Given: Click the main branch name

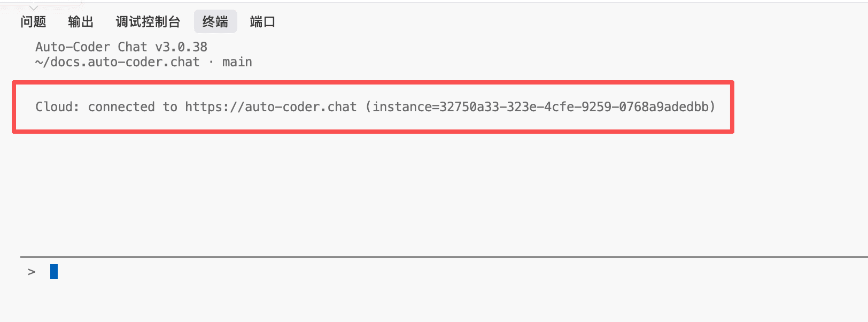Looking at the screenshot, I should pos(237,62).
